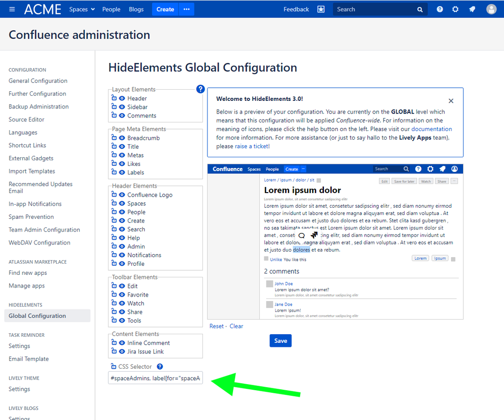Toggle visibility eye for Profile
The height and width of the screenshot is (420, 504).
(122, 264)
